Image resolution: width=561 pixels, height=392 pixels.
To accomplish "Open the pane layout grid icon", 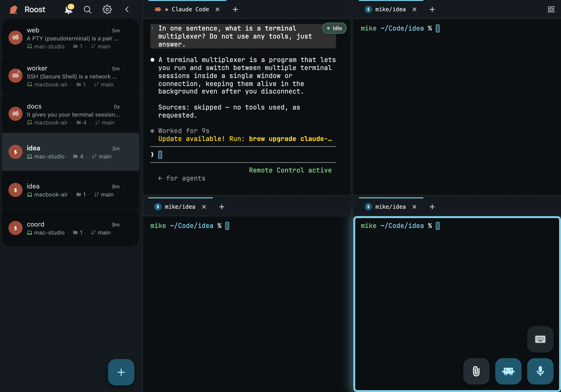I will pyautogui.click(x=551, y=10).
